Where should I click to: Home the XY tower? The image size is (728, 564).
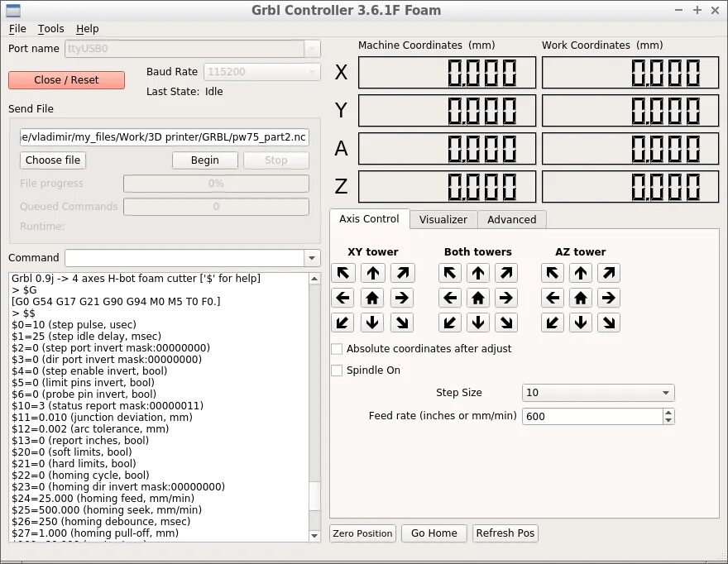point(372,298)
